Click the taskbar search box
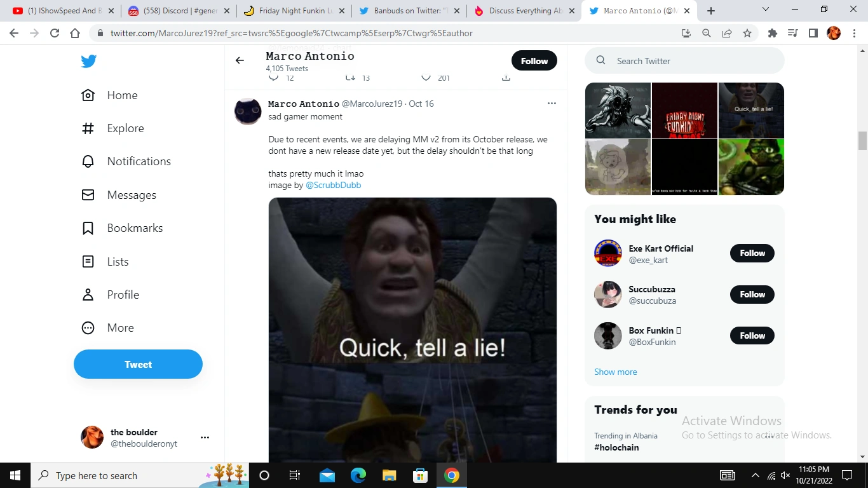The image size is (868, 488). point(140,475)
